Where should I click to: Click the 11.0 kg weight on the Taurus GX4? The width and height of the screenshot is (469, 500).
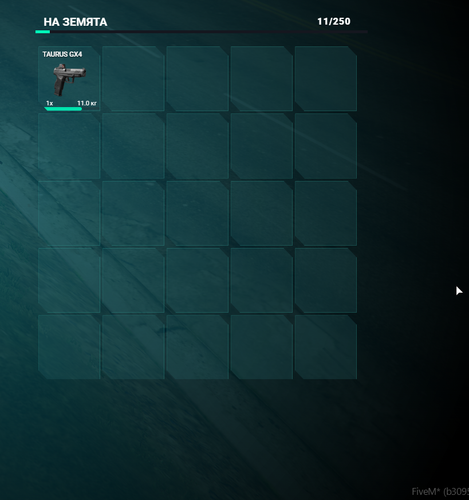tap(87, 103)
